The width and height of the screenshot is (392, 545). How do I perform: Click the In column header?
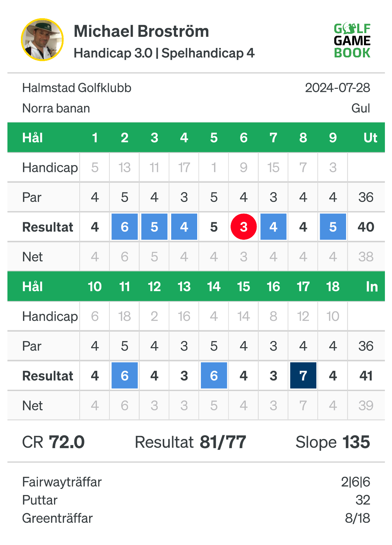pyautogui.click(x=372, y=287)
